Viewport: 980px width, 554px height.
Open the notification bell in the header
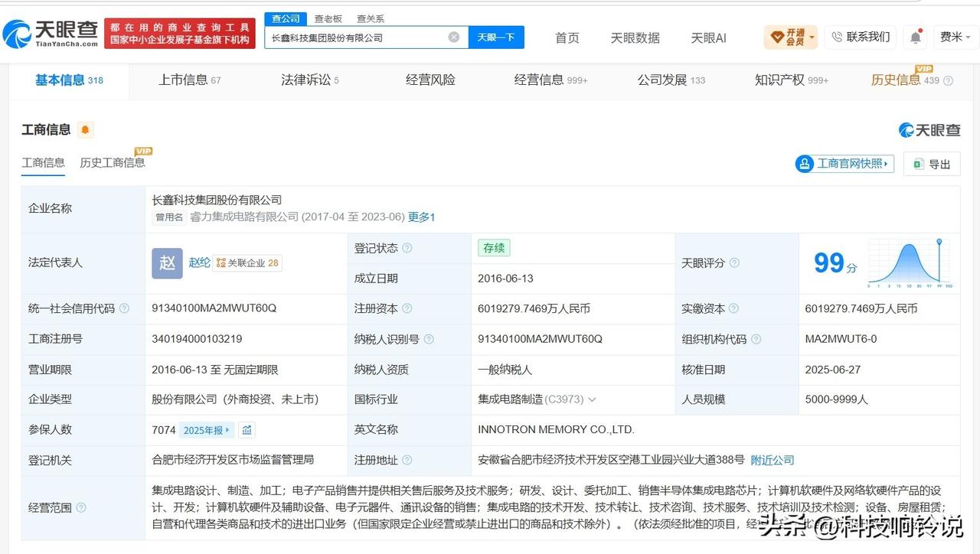tap(916, 37)
